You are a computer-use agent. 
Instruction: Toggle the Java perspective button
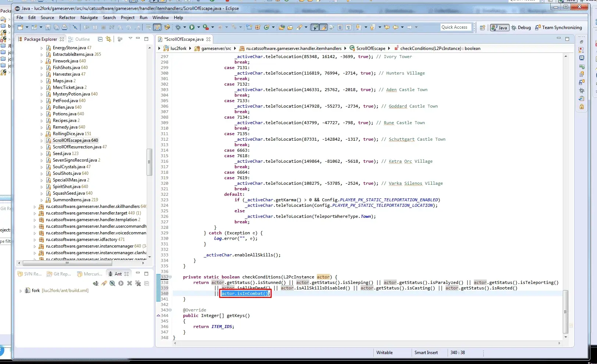pyautogui.click(x=499, y=28)
